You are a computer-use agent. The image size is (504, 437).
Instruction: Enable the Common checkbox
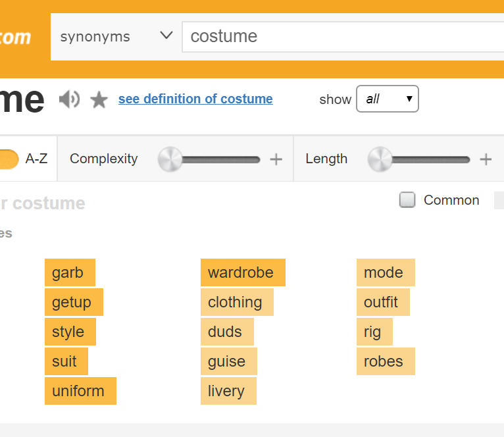[407, 200]
